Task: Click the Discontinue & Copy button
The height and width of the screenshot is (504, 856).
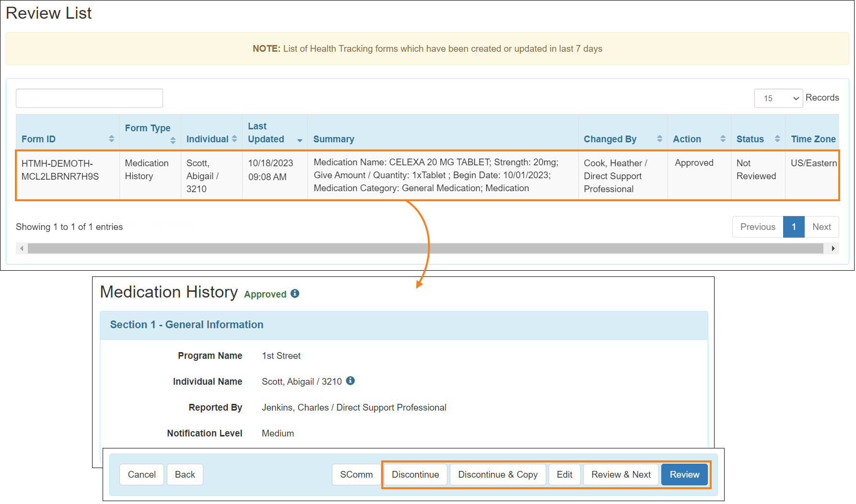Action: [x=498, y=474]
